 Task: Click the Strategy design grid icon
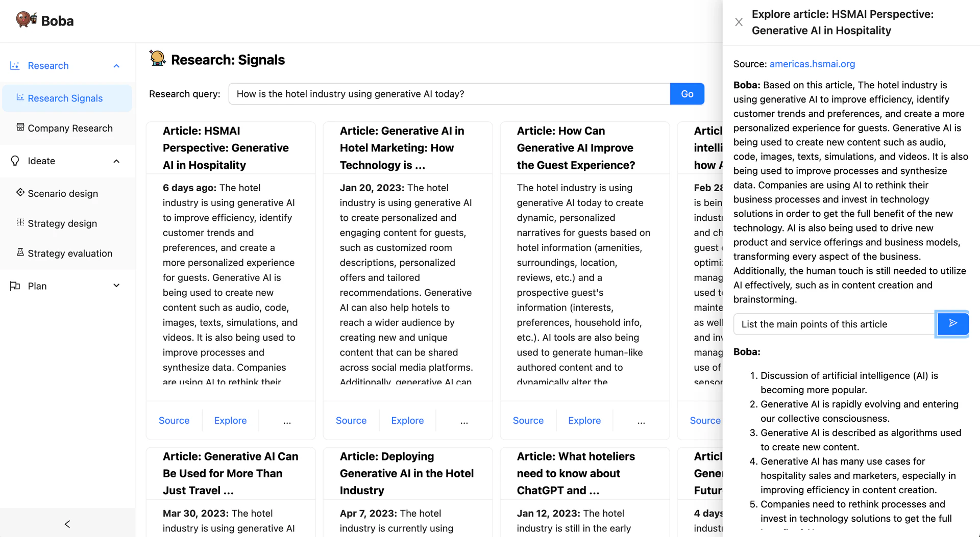point(20,222)
